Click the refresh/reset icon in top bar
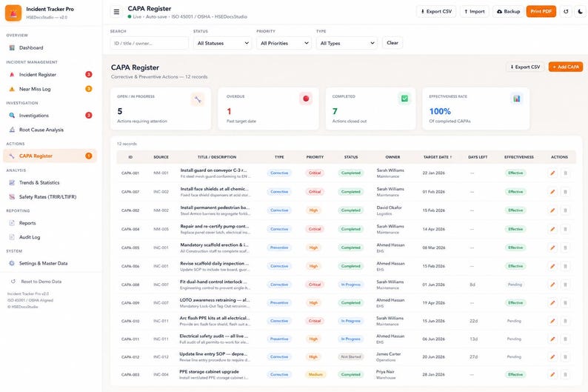 coord(566,12)
